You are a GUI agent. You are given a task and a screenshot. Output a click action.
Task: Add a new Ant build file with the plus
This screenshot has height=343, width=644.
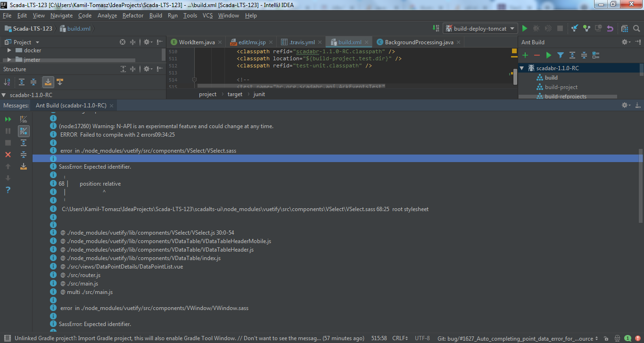click(525, 55)
